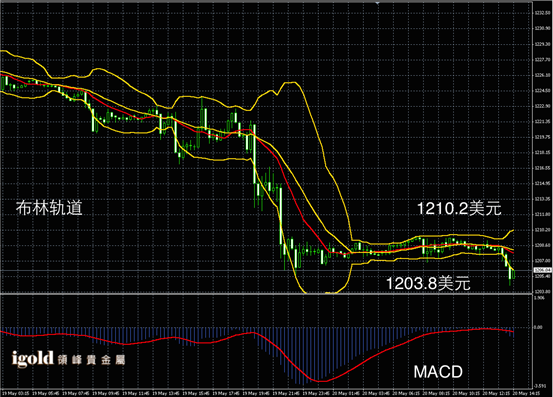Click the 19 May 21:45 time label
Image resolution: width=553 pixels, height=397 pixels.
pyautogui.click(x=286, y=393)
